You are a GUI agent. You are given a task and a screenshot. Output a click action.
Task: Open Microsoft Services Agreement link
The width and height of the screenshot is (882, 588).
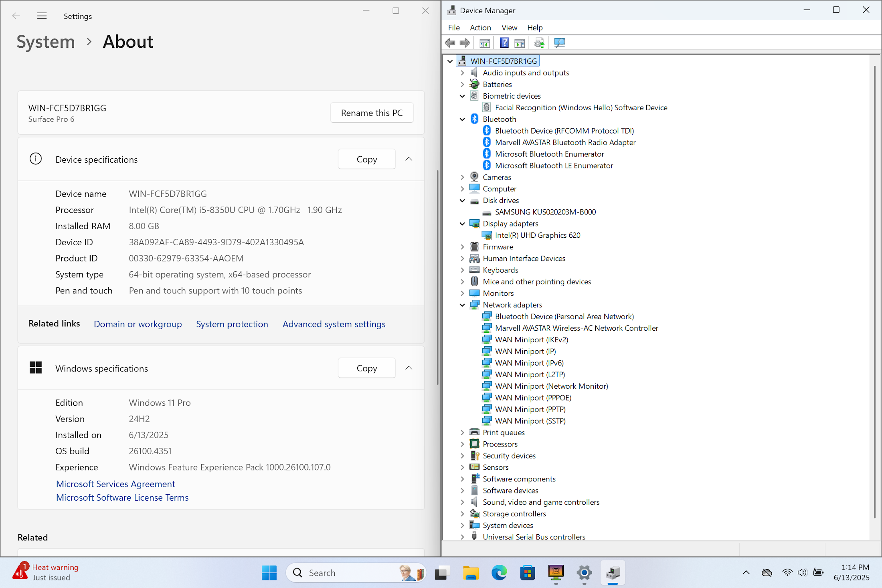(115, 484)
